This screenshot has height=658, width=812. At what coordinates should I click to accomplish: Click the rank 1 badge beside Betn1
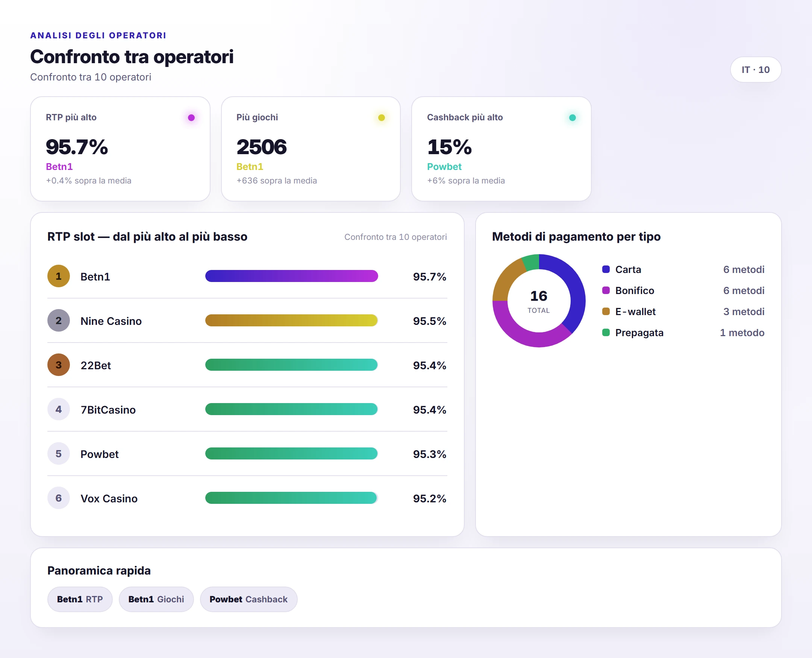(58, 276)
